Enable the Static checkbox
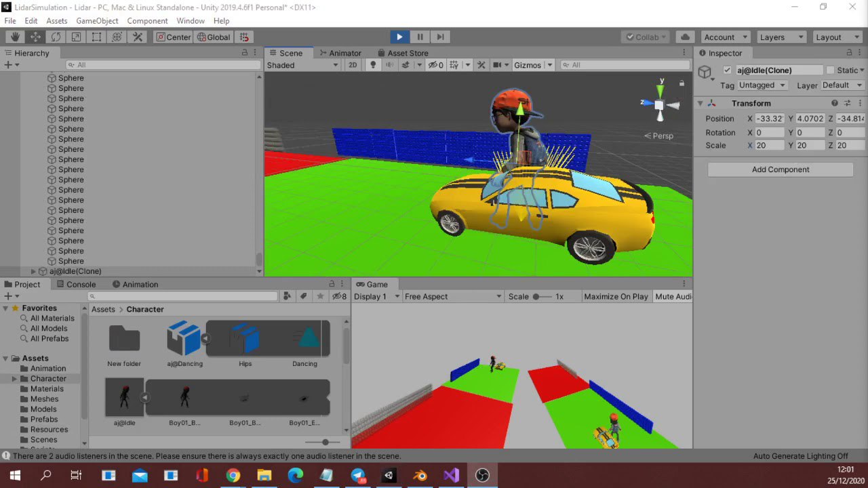Viewport: 868px width, 488px height. (830, 70)
